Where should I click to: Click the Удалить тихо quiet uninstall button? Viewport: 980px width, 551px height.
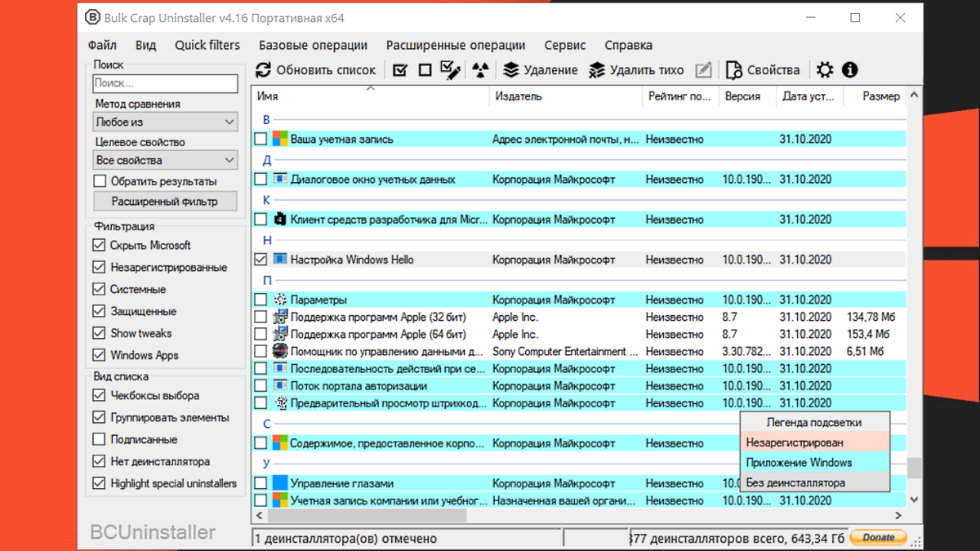(636, 70)
